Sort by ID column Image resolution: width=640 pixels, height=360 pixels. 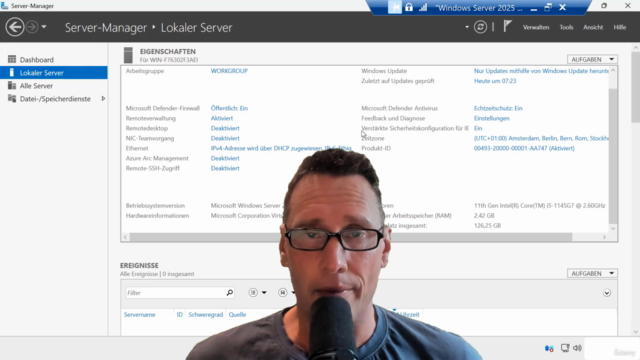pyautogui.click(x=180, y=314)
